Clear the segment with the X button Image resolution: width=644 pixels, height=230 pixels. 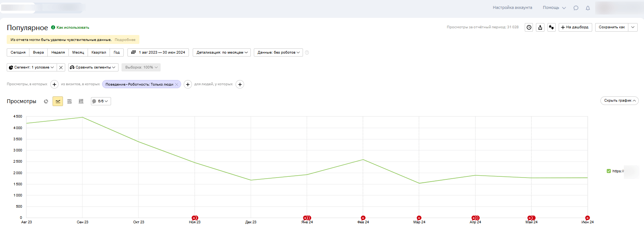click(61, 67)
